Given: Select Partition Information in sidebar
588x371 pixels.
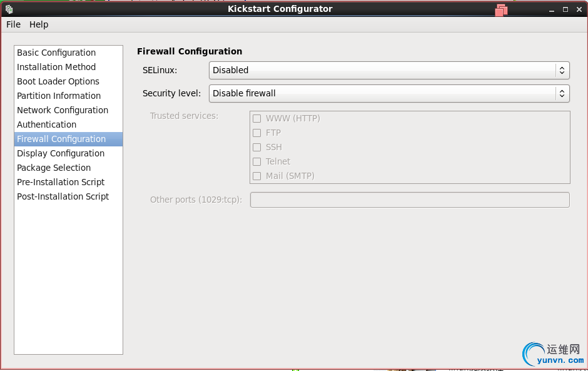Looking at the screenshot, I should click(59, 96).
